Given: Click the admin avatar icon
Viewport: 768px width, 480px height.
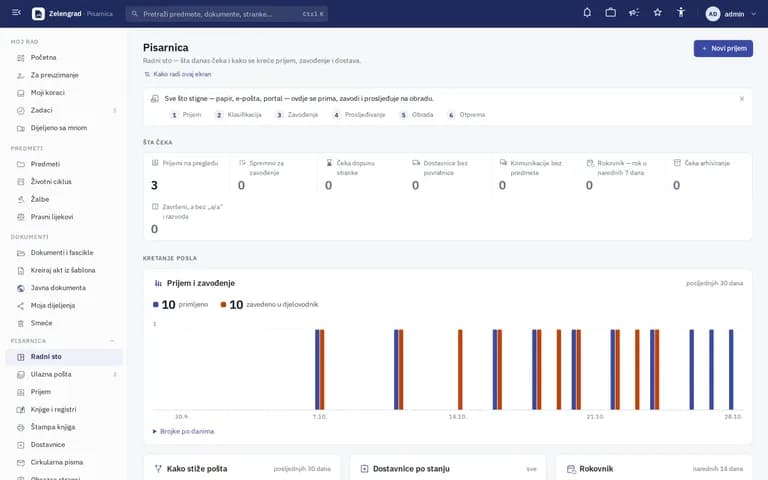Looking at the screenshot, I should [713, 14].
